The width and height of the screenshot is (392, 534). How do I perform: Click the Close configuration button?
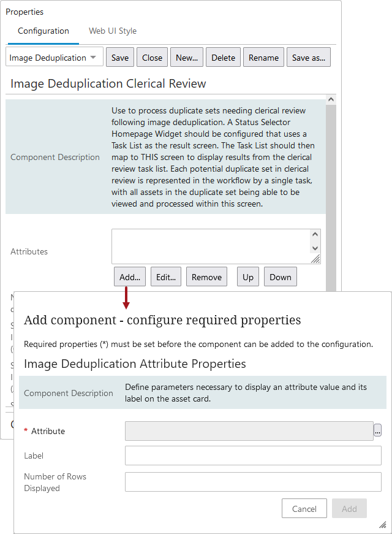tap(152, 58)
